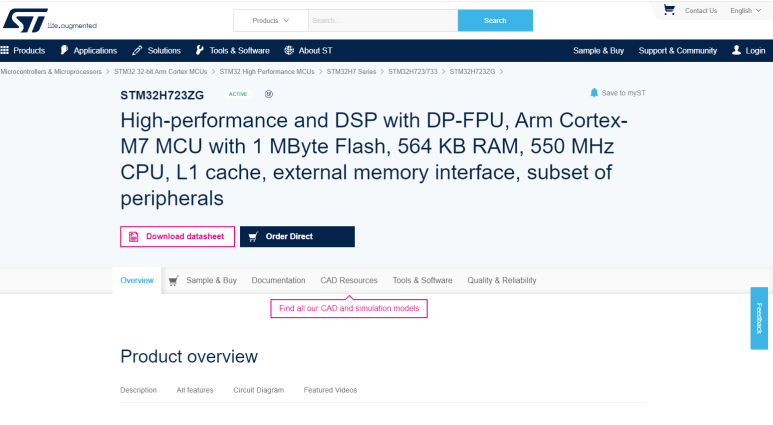773x425 pixels.
Task: Expand chevron after Microcontrollers & Microprocessors breadcrumb
Action: click(107, 72)
